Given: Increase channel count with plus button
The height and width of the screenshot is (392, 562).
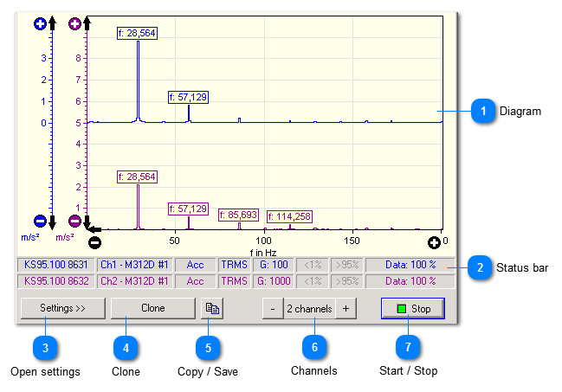Looking at the screenshot, I should pos(346,308).
